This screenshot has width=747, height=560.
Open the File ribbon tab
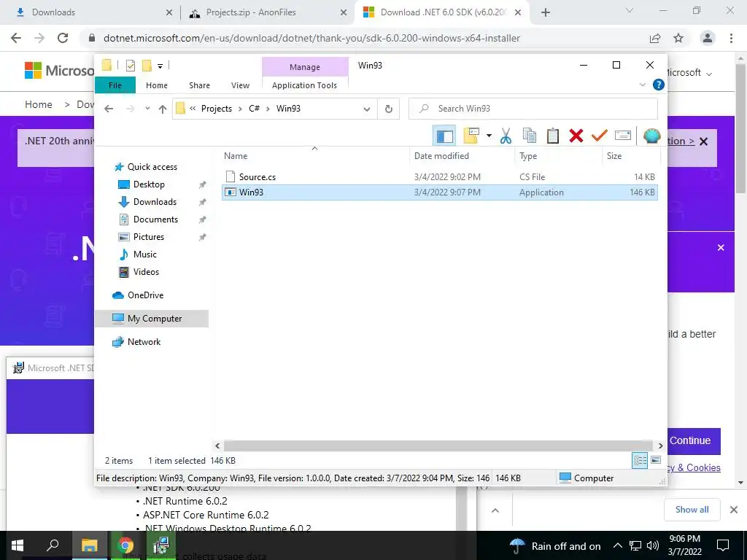(115, 85)
